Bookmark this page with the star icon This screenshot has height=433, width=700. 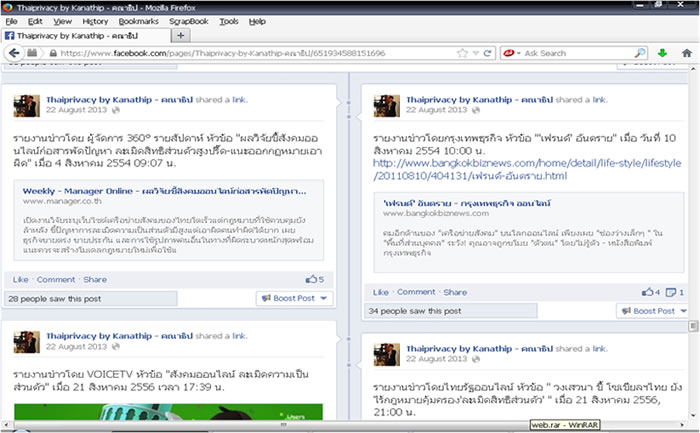click(x=462, y=53)
